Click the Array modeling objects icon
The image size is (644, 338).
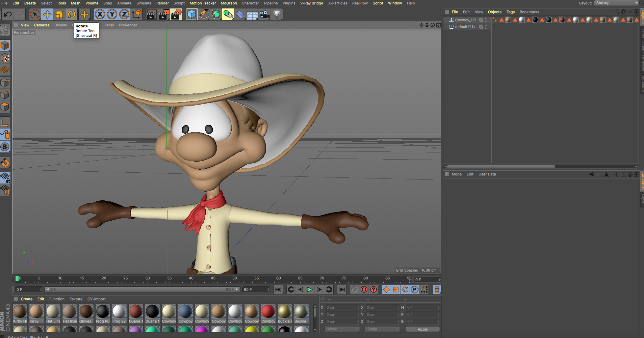point(228,14)
